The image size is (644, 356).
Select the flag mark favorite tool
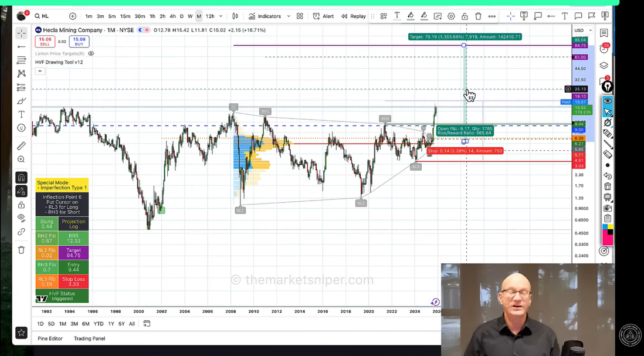click(592, 16)
